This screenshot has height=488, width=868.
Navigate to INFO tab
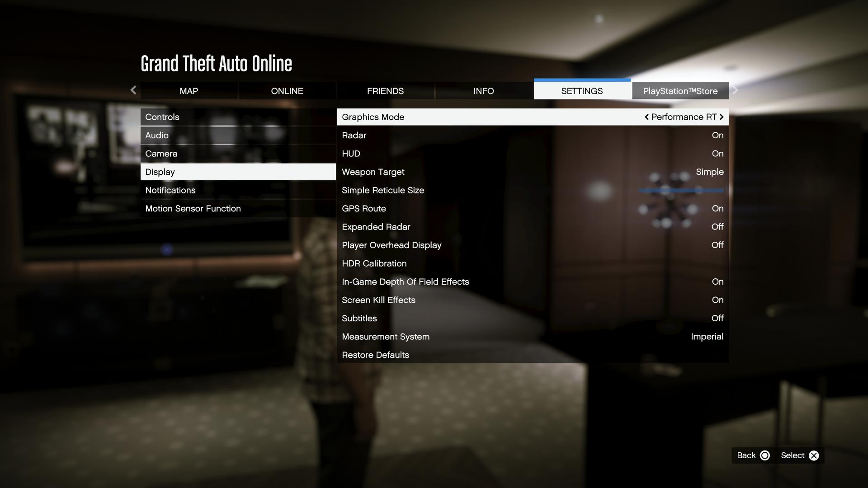pyautogui.click(x=483, y=90)
